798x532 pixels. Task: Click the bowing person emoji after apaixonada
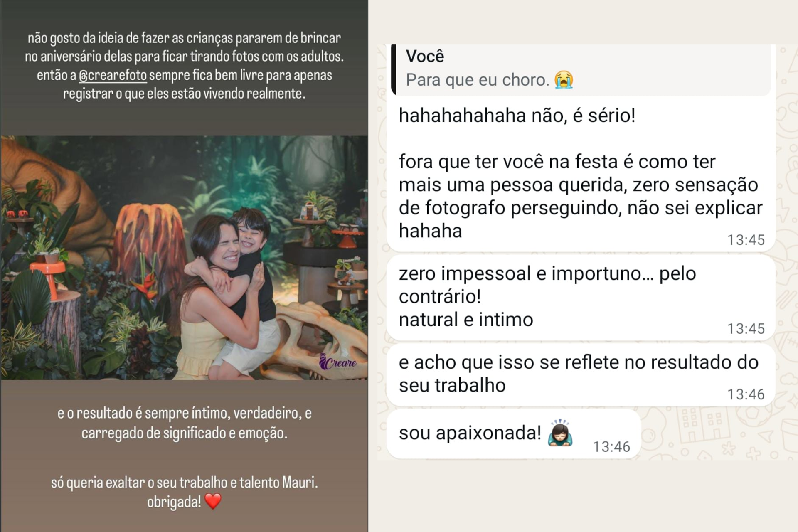pyautogui.click(x=560, y=433)
